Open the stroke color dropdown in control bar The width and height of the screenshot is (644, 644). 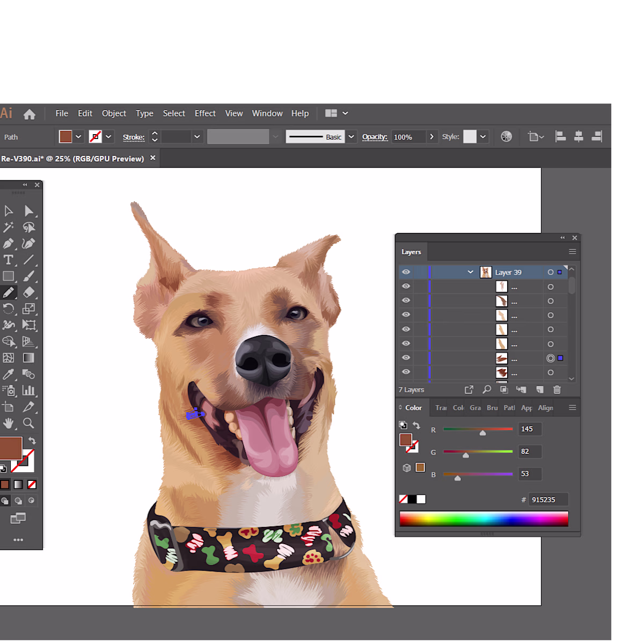108,137
